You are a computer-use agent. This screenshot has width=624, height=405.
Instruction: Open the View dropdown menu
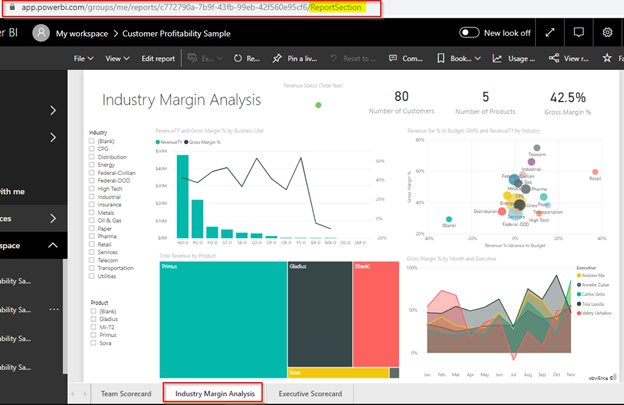click(x=117, y=58)
